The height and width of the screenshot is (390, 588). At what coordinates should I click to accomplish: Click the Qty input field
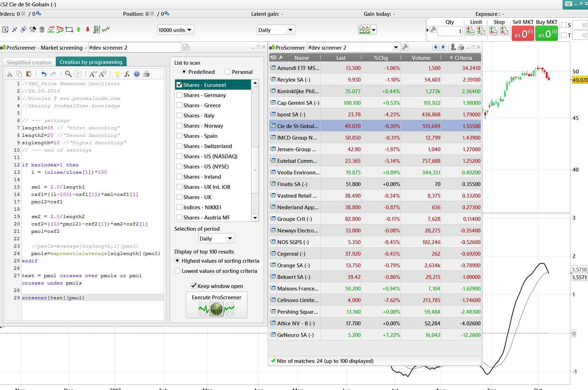[450, 31]
